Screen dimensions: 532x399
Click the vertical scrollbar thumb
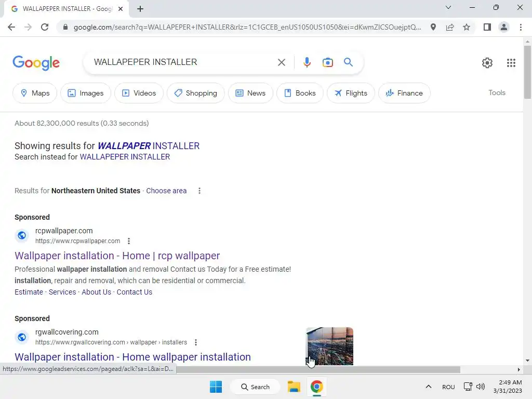tap(527, 72)
